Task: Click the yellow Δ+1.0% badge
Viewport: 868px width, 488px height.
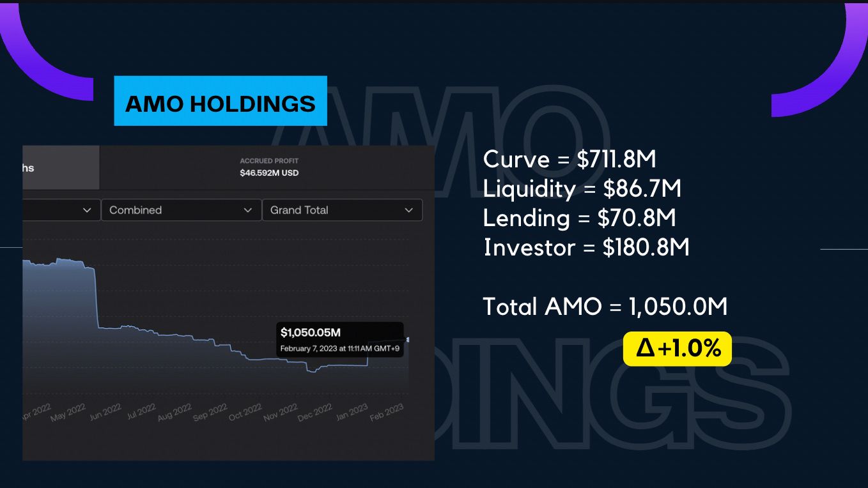Action: [678, 349]
